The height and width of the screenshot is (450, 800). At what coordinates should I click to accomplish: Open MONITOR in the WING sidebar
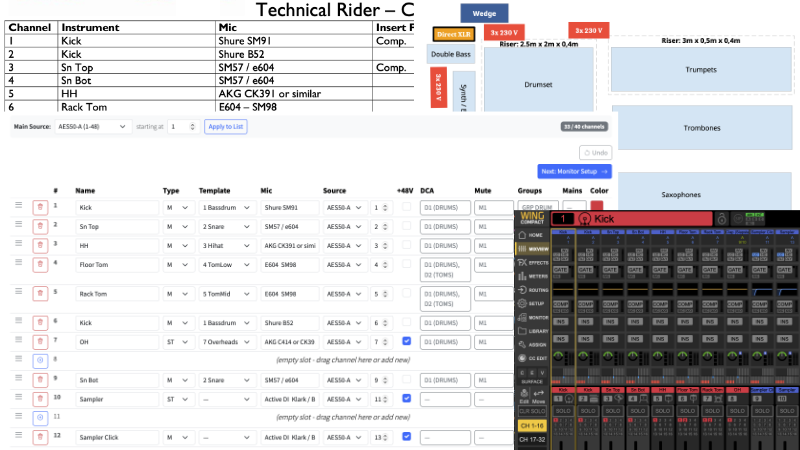pos(533,317)
